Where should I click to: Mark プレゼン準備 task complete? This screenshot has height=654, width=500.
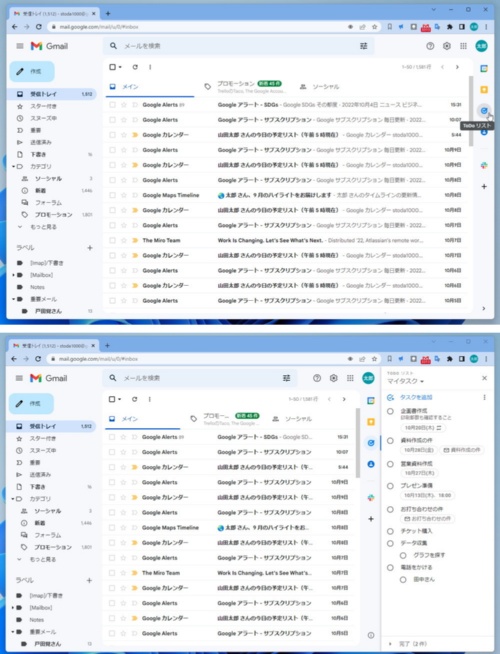390,486
